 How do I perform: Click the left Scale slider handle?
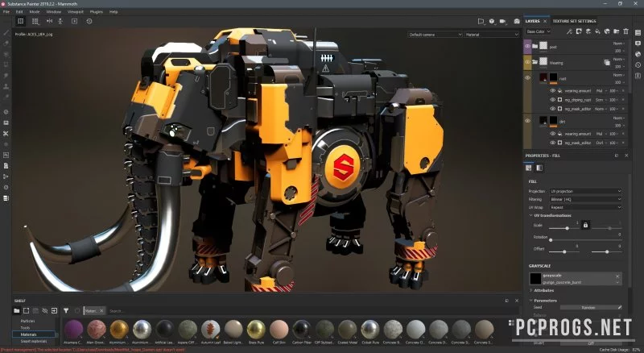(x=568, y=228)
